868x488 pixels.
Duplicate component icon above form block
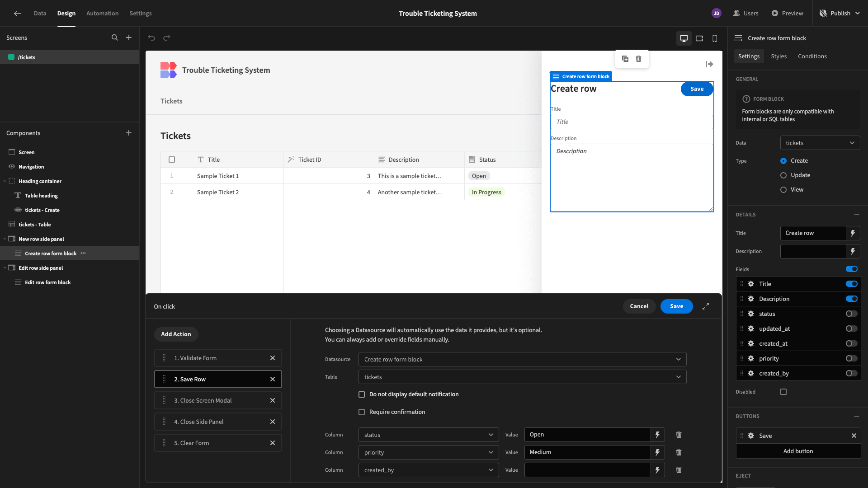point(625,59)
